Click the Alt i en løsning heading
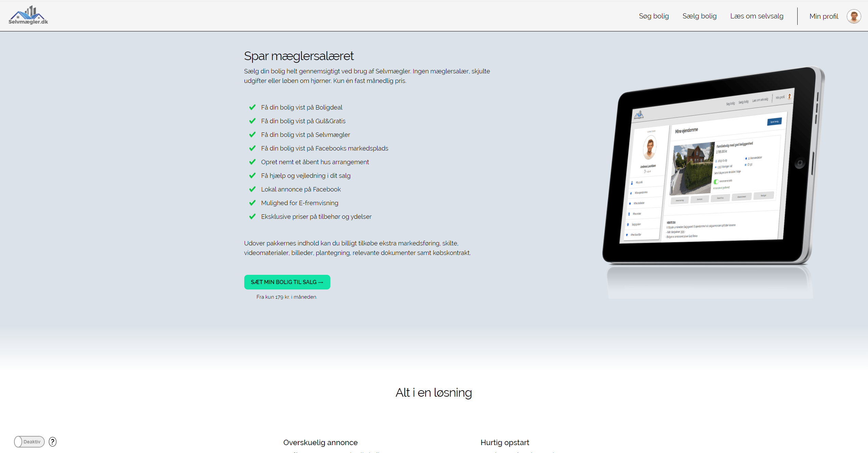 (433, 393)
